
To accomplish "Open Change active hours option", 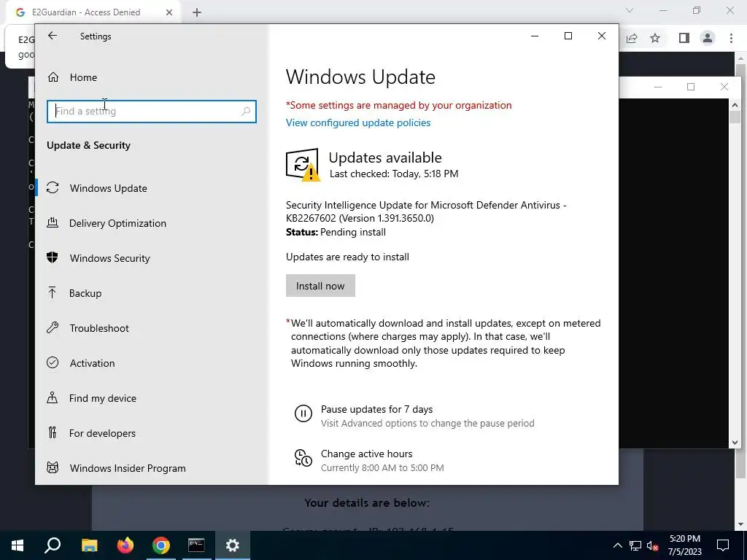I will (x=366, y=454).
